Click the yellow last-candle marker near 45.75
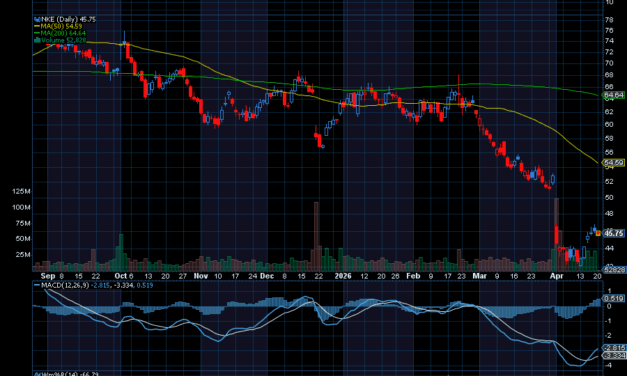 [x=598, y=233]
